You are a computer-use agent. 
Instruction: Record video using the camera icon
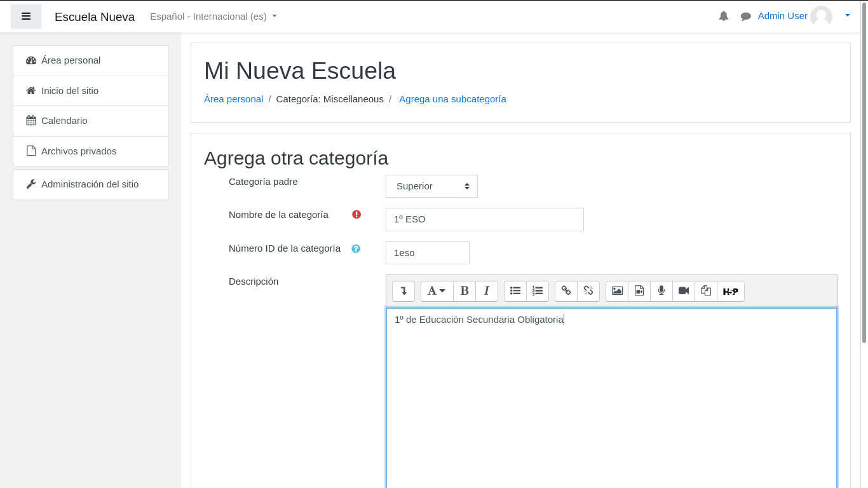pos(683,291)
